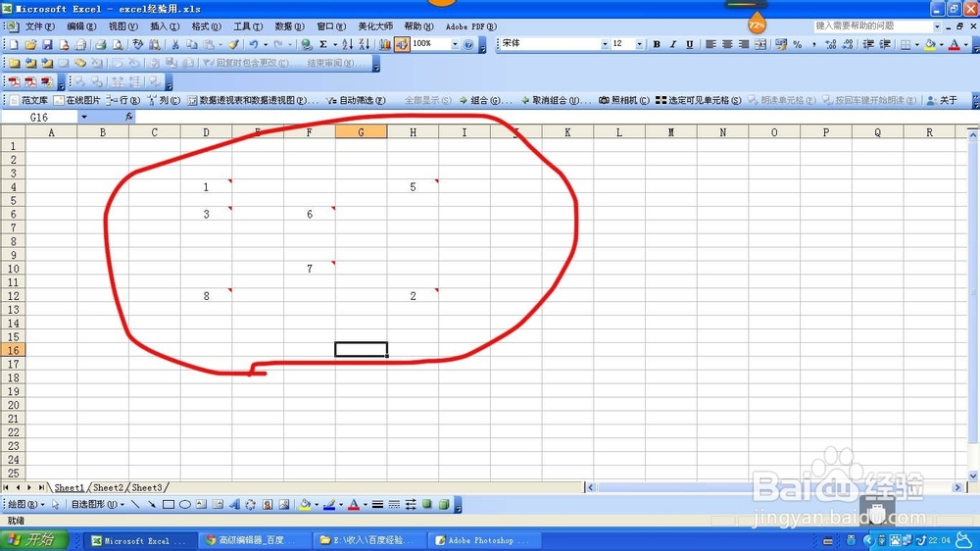Expand the 绘图 Draw menu dropdown

(25, 505)
